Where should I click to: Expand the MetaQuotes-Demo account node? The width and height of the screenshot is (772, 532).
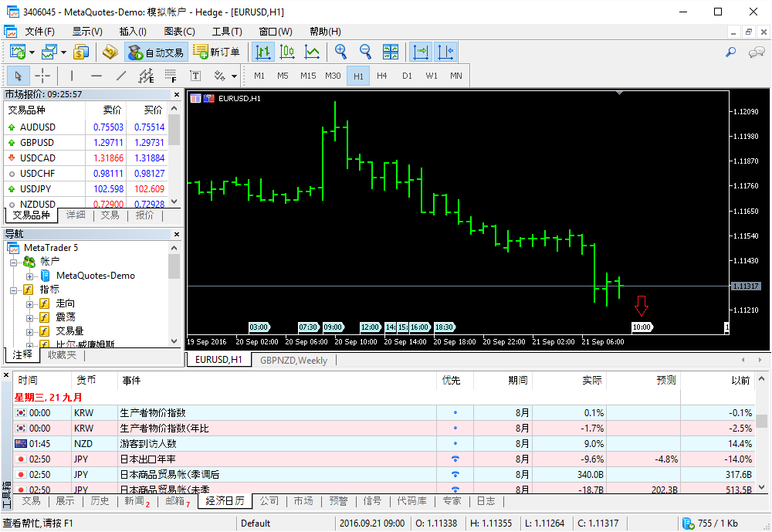(x=29, y=276)
